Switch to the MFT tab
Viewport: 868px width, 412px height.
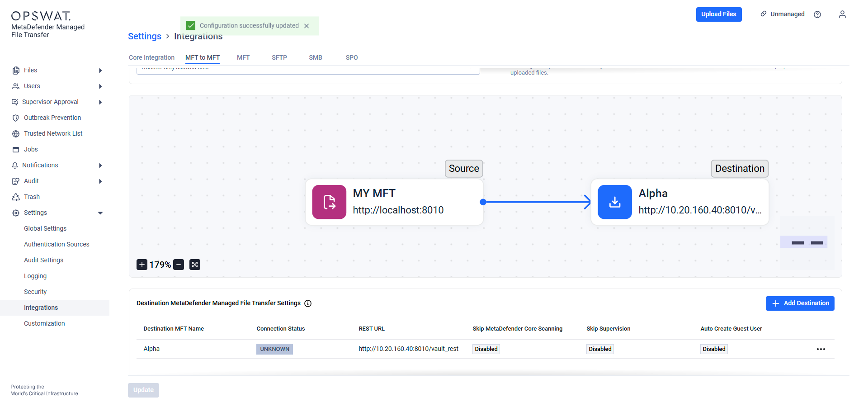[x=243, y=57]
